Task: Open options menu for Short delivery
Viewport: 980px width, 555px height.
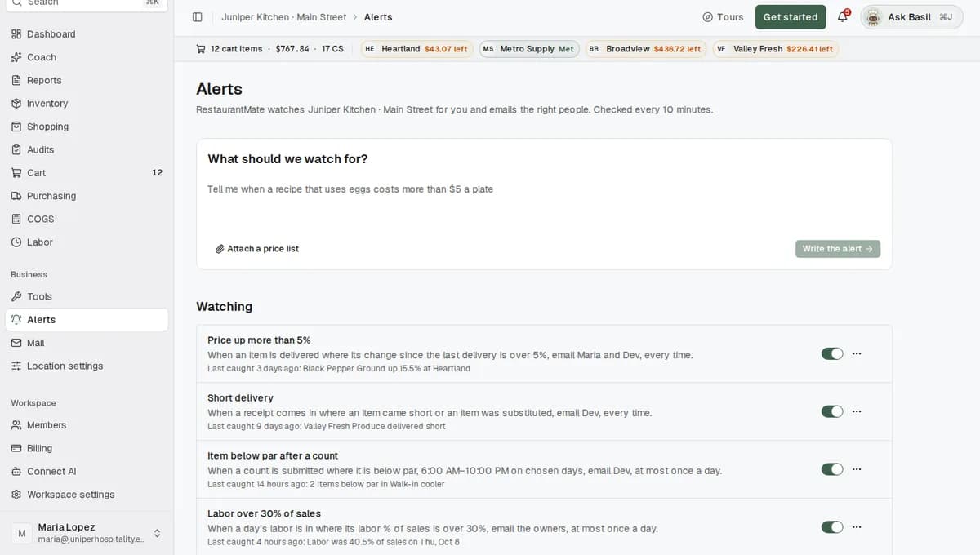Action: [857, 411]
